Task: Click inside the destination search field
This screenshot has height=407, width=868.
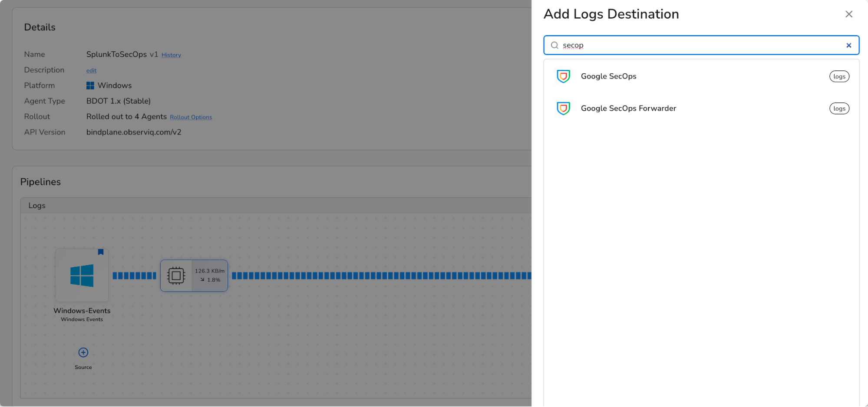Action: (695, 45)
